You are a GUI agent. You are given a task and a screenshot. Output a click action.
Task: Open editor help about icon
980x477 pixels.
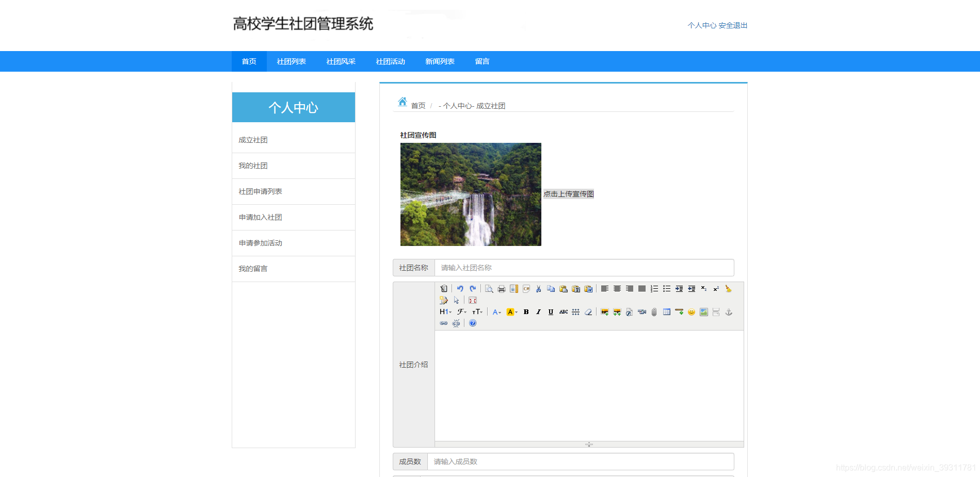[473, 323]
